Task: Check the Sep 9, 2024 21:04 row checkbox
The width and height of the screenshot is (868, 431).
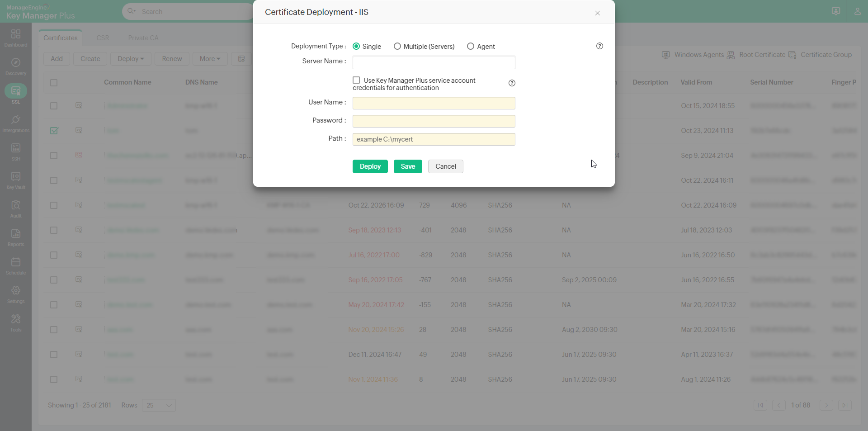Action: [x=54, y=156]
